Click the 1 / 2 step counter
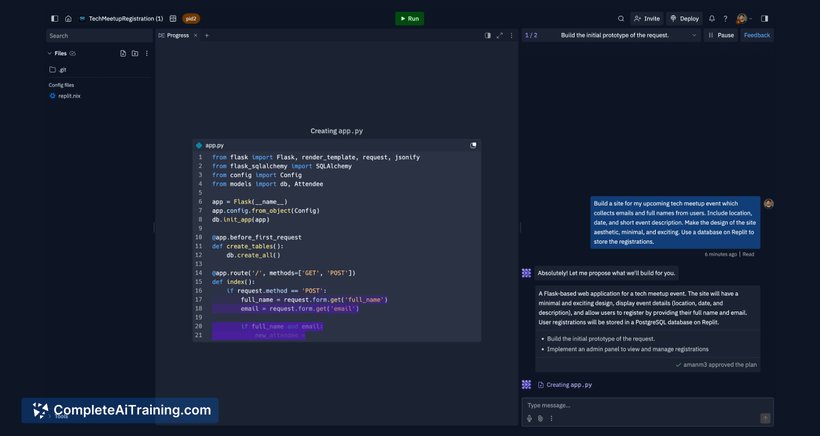This screenshot has height=436, width=820. 531,36
